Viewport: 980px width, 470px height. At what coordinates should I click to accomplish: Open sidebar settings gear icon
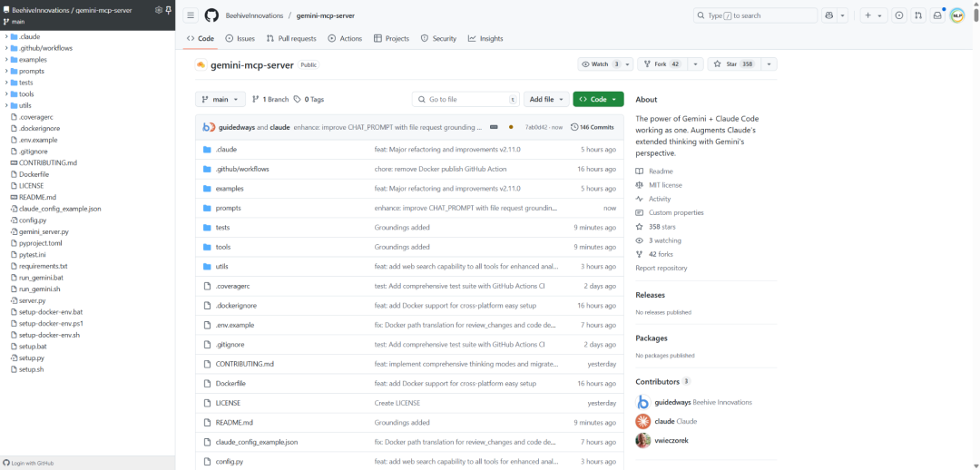pyautogui.click(x=158, y=10)
